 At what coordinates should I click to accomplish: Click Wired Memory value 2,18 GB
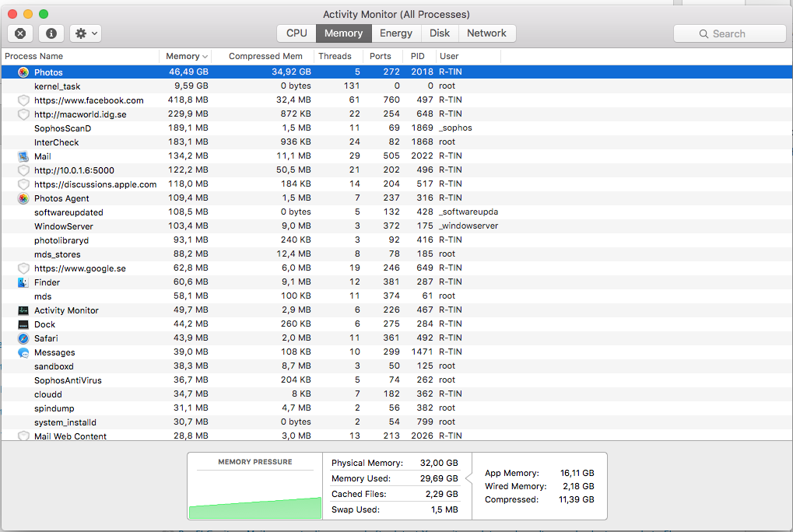pyautogui.click(x=578, y=486)
